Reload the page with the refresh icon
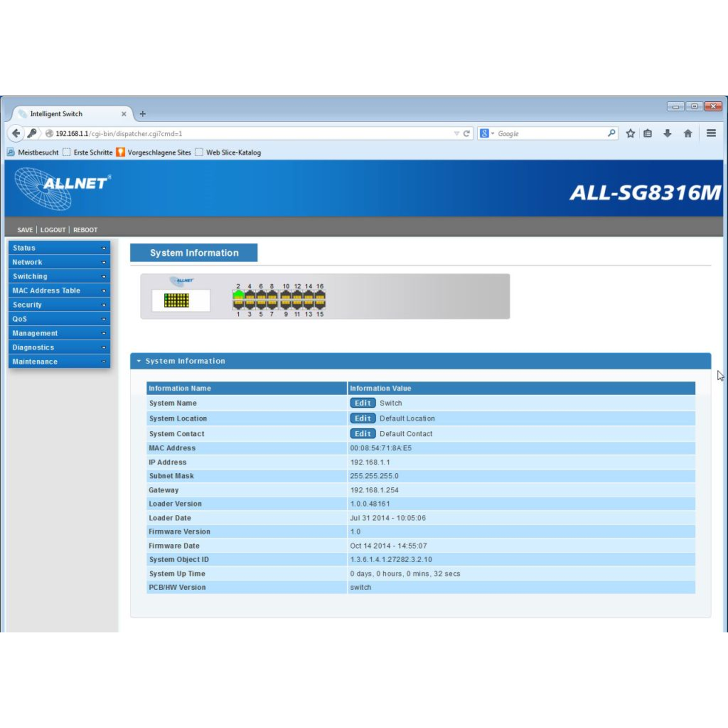Viewport: 728px width, 728px height. 466,133
